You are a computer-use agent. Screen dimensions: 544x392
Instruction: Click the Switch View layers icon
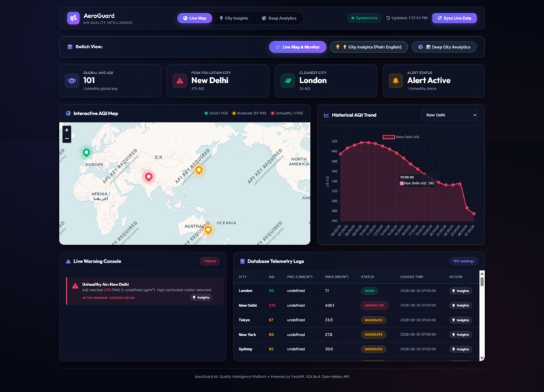pyautogui.click(x=70, y=47)
